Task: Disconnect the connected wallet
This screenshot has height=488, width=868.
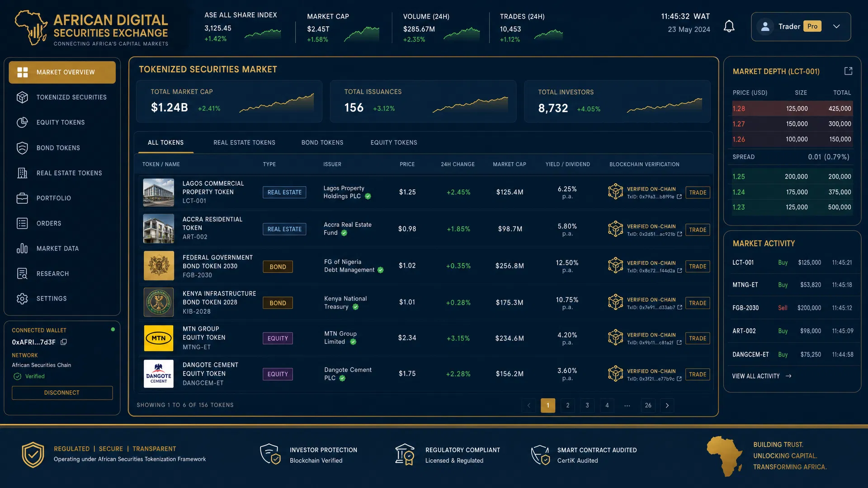Action: tap(62, 393)
